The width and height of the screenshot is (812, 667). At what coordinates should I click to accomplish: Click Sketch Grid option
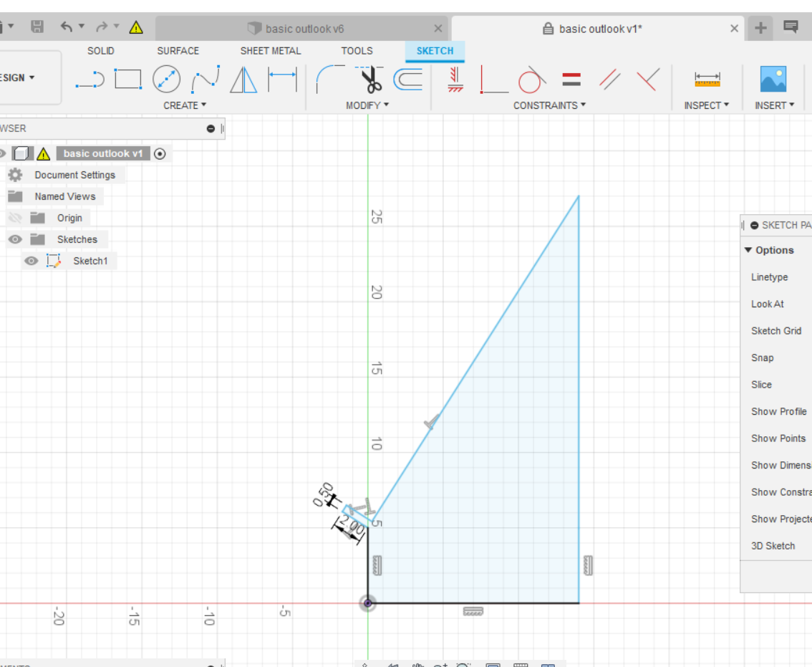(x=776, y=331)
